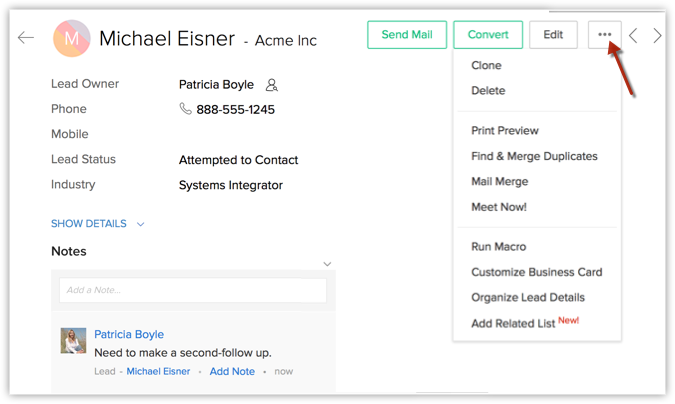Click the lead owner user icon

coord(271,85)
